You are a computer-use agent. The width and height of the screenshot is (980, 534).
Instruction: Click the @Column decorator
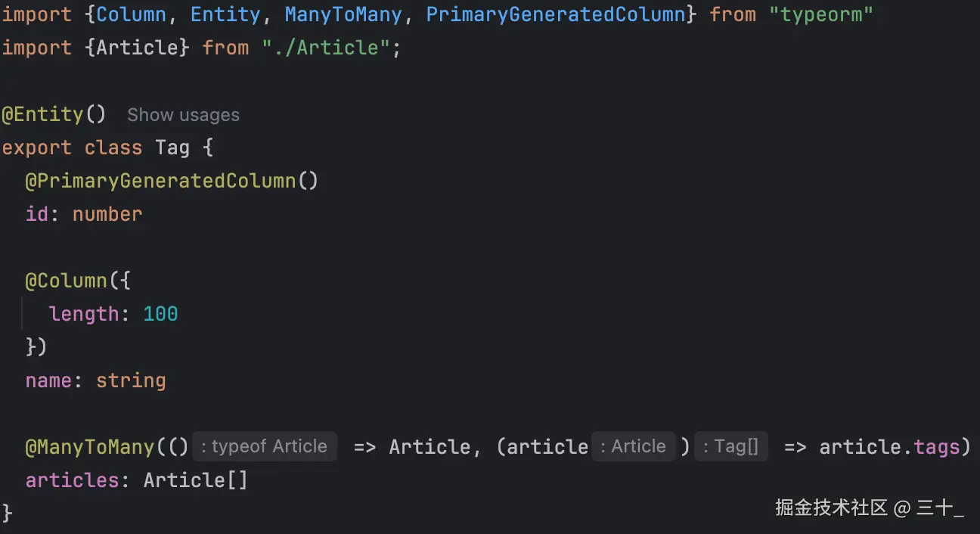click(x=67, y=281)
